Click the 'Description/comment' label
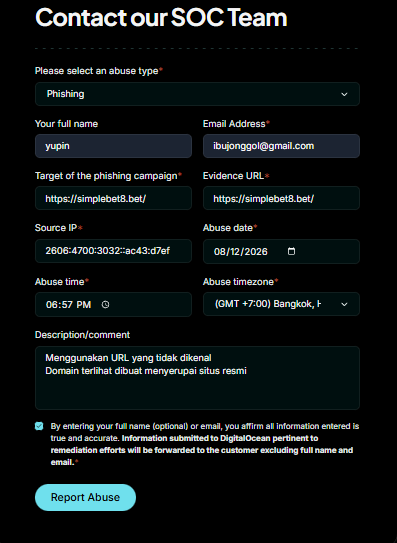This screenshot has width=397, height=543. click(82, 335)
